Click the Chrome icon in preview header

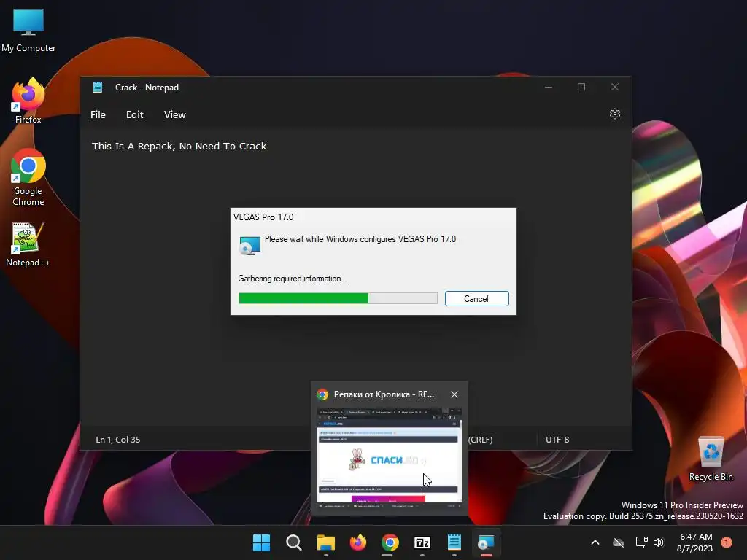pos(322,394)
